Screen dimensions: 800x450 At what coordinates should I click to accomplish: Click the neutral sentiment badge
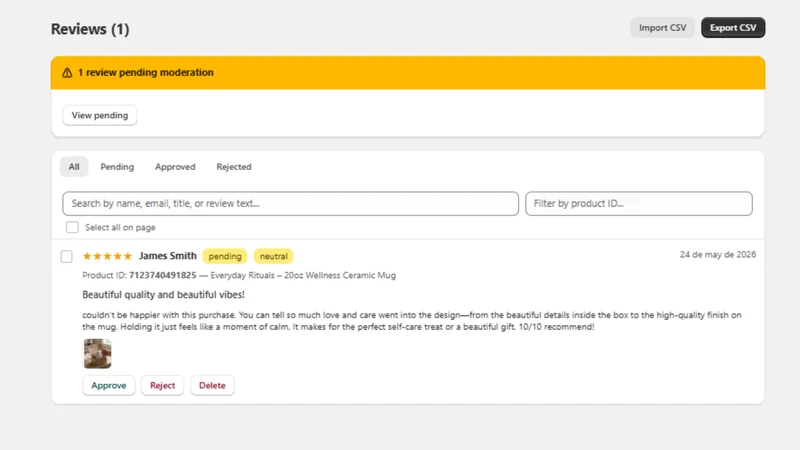point(273,256)
